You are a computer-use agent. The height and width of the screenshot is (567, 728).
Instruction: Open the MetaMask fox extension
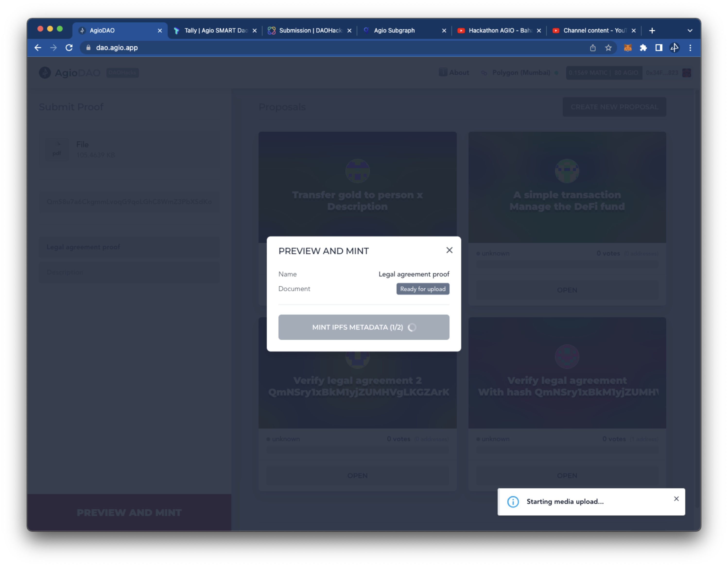tap(627, 48)
